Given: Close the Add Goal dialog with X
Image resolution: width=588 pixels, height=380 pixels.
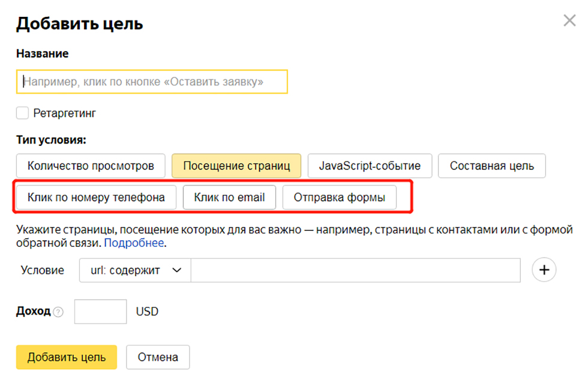Looking at the screenshot, I should click(x=569, y=21).
